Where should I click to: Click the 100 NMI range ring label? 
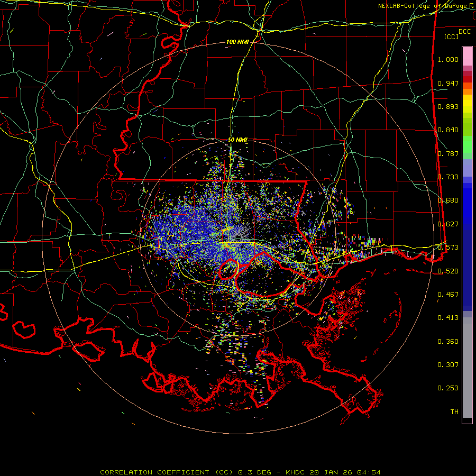pos(237,42)
